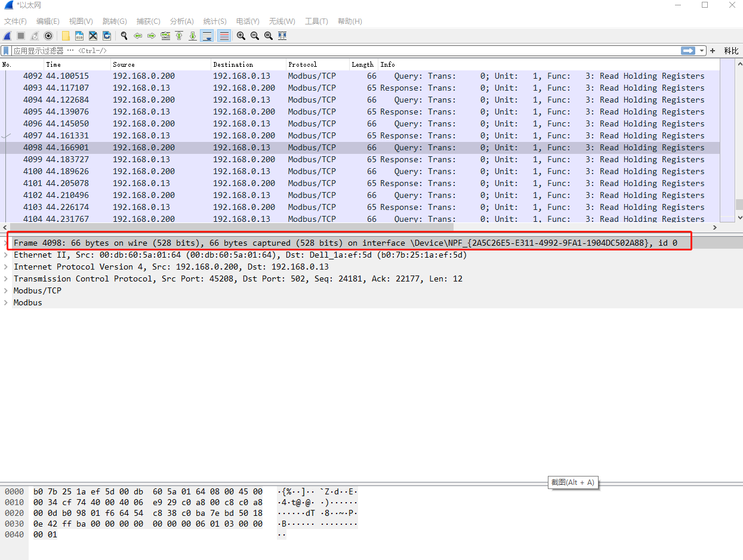This screenshot has height=560, width=743.
Task: Zoom in on packet list text
Action: tap(241, 36)
